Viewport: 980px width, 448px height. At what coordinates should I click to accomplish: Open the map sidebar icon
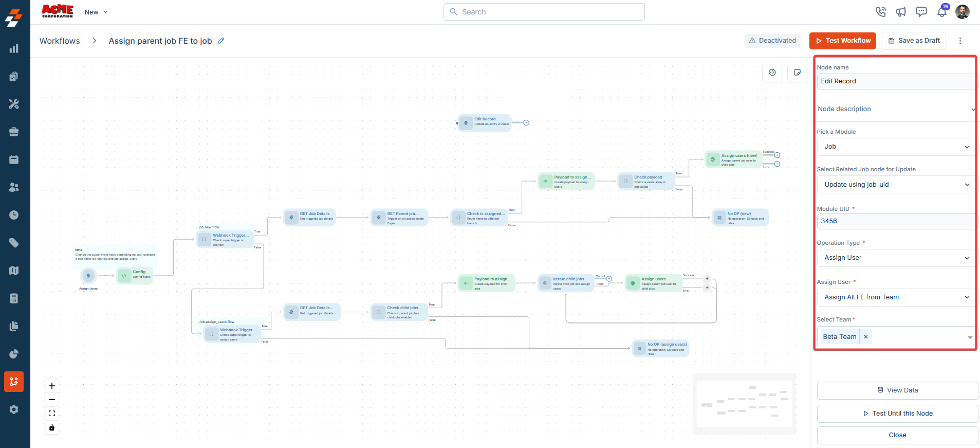14,271
